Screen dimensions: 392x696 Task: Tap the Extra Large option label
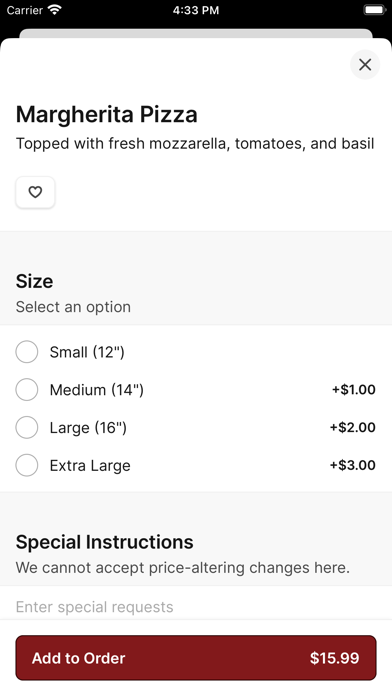pos(90,466)
